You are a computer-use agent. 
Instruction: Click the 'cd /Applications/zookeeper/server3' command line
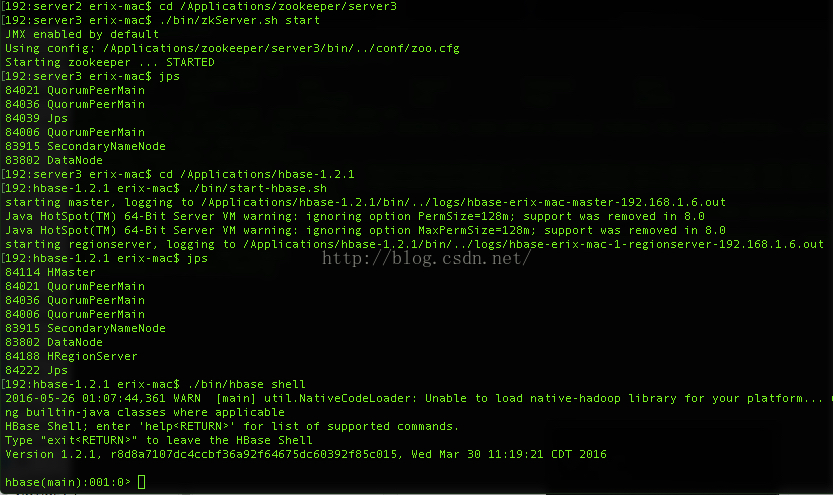pos(278,6)
